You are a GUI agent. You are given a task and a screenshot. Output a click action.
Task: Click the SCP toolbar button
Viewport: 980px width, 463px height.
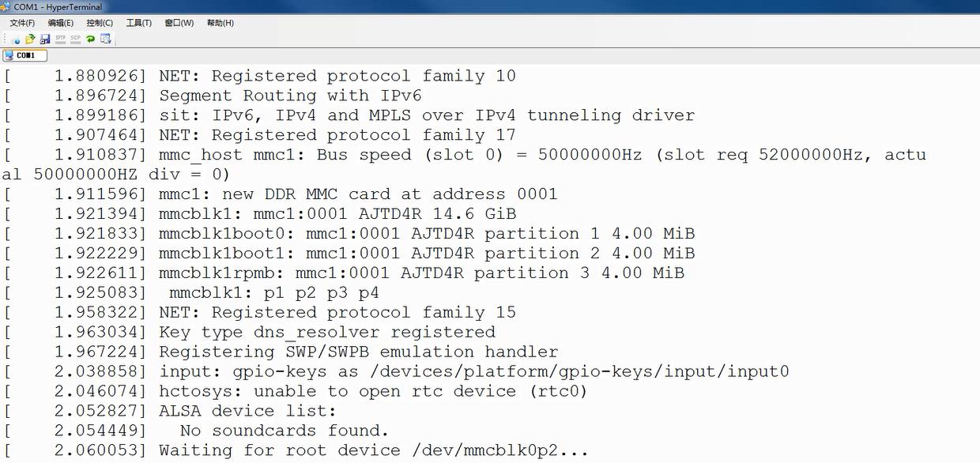tap(75, 39)
